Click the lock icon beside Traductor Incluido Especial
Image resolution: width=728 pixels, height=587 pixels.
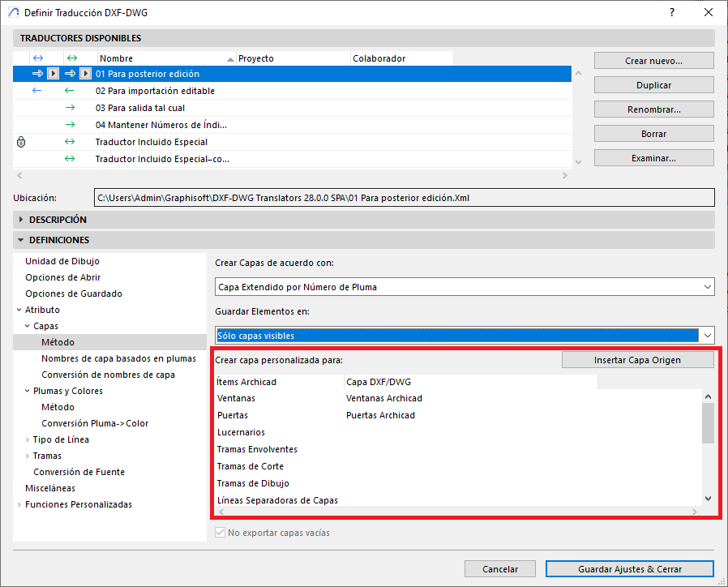[x=22, y=142]
